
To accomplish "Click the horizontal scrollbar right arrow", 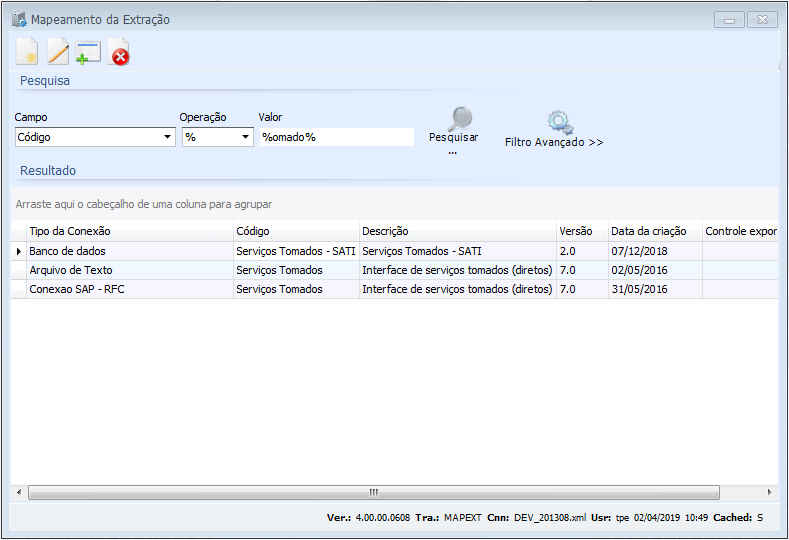I will click(x=769, y=492).
